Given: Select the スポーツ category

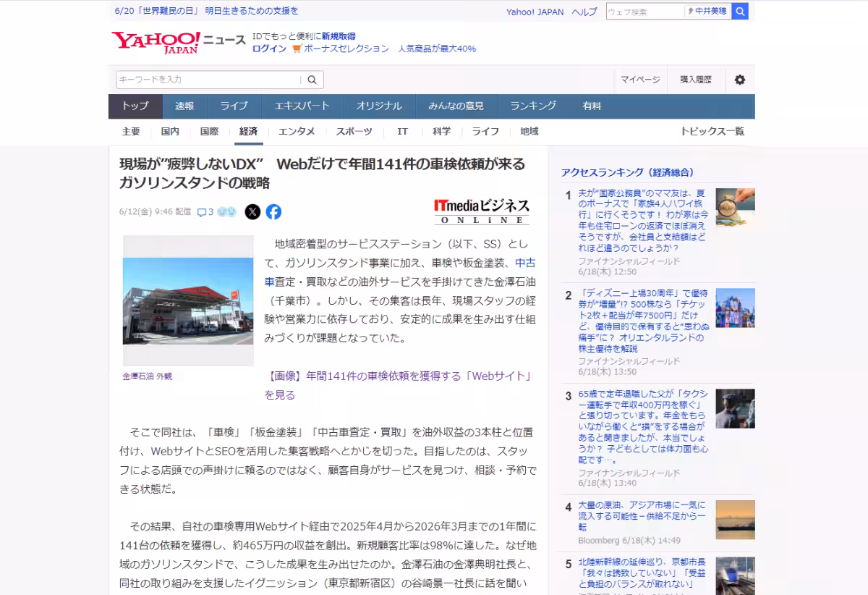Looking at the screenshot, I should [354, 132].
